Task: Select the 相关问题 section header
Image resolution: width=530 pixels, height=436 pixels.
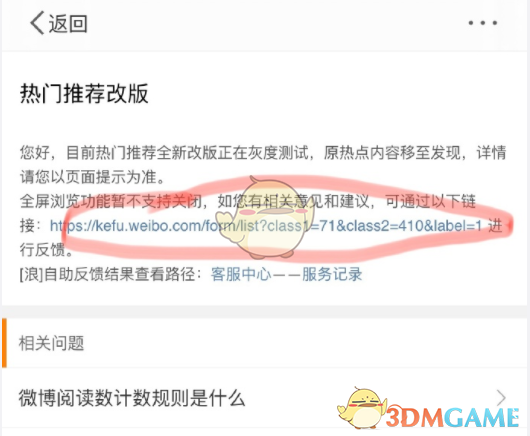Action: click(51, 343)
